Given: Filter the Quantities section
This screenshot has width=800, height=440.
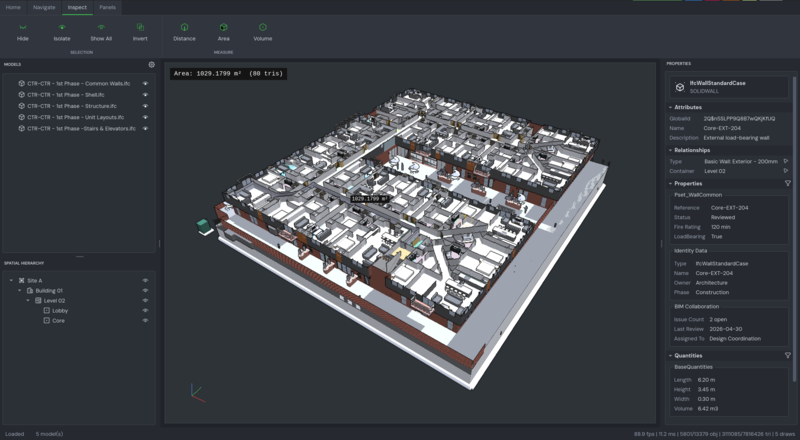Looking at the screenshot, I should pos(787,355).
